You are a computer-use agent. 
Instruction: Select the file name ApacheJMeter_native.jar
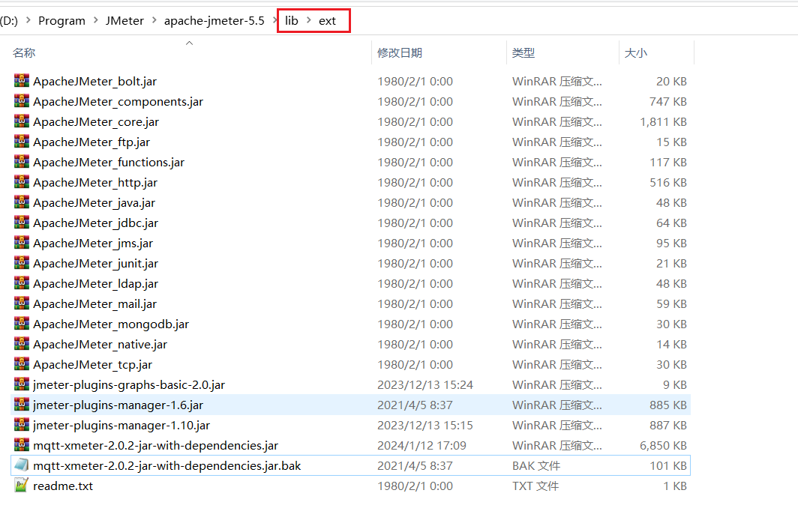click(100, 345)
